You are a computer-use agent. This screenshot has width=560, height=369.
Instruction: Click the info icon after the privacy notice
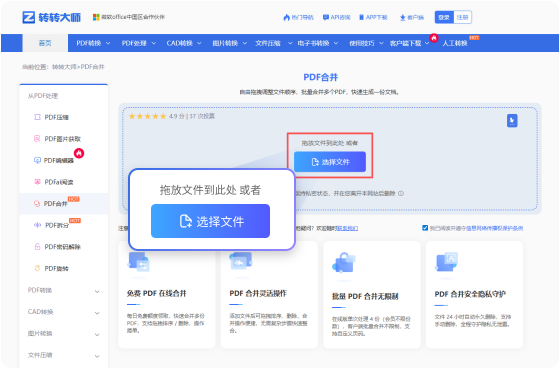pos(401,193)
